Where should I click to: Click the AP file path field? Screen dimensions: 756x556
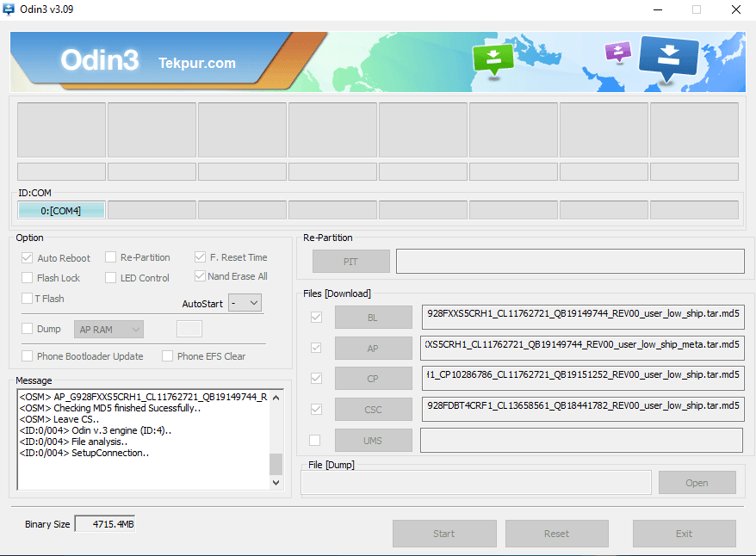coord(582,348)
